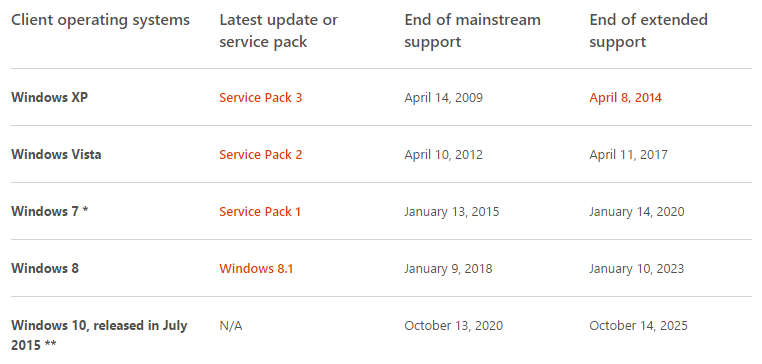The image size is (762, 364).
Task: Click the January 13, 2015 date cell
Action: pyautogui.click(x=451, y=212)
